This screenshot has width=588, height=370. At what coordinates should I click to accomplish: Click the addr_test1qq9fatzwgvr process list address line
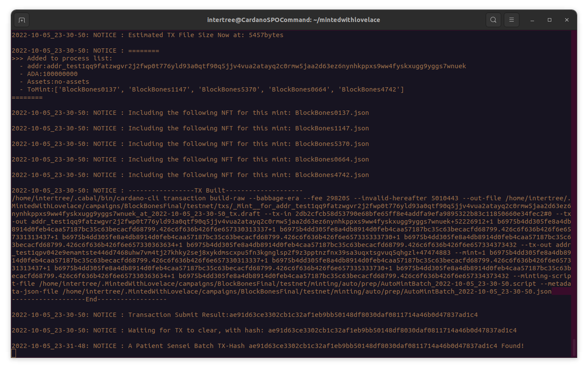coord(243,66)
